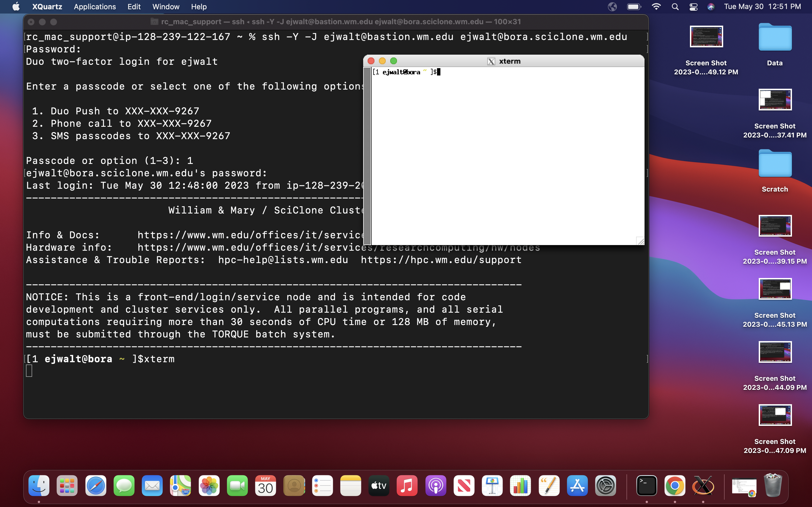Open Control Center from the menu bar

(693, 7)
